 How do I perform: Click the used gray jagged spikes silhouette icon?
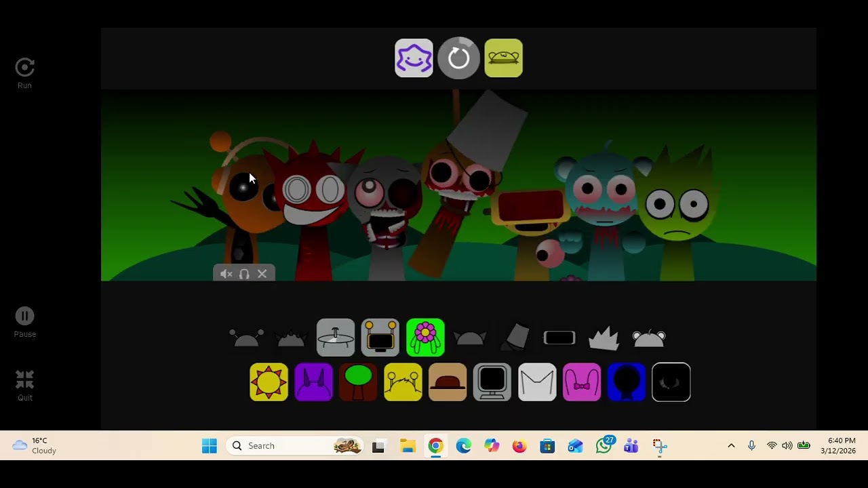click(604, 338)
